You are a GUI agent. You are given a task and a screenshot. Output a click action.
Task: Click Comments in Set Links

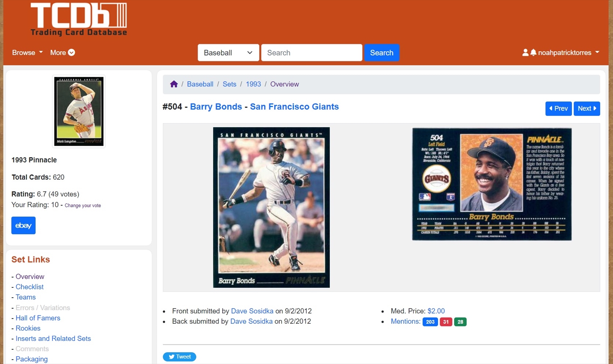32,349
